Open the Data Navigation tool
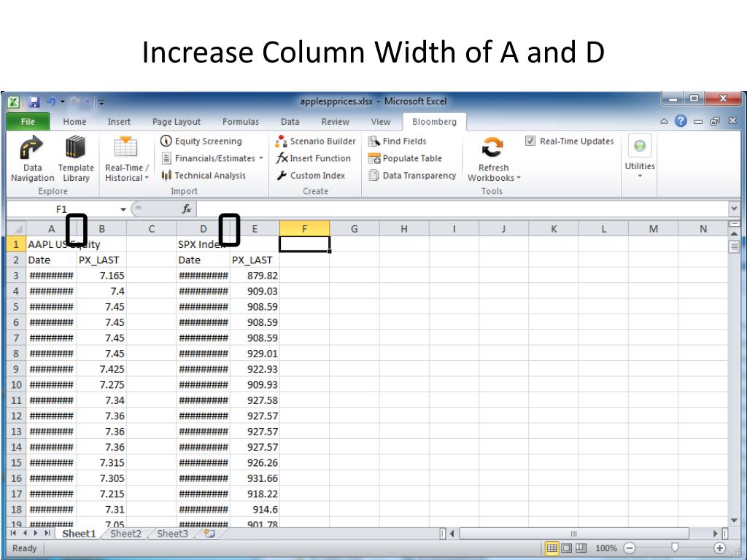Viewport: 747px width, 560px height. point(32,159)
